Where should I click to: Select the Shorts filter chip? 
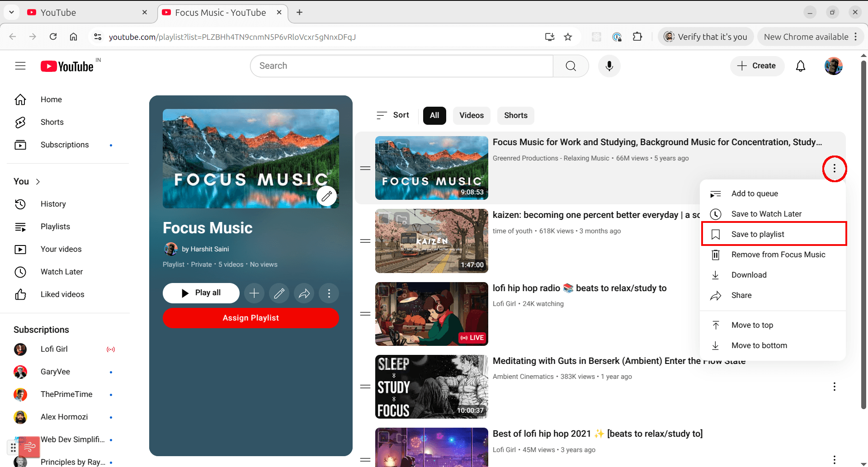516,115
